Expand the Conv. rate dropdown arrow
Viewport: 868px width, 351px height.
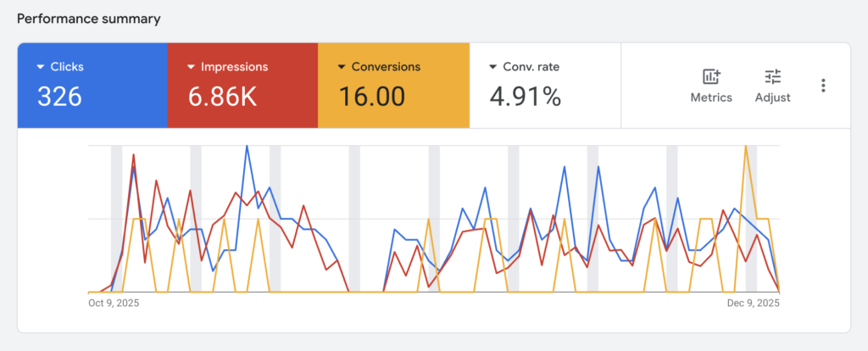(493, 67)
